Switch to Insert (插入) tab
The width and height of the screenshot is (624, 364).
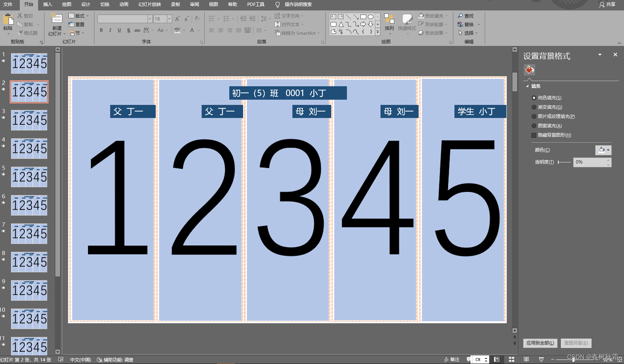tap(47, 4)
